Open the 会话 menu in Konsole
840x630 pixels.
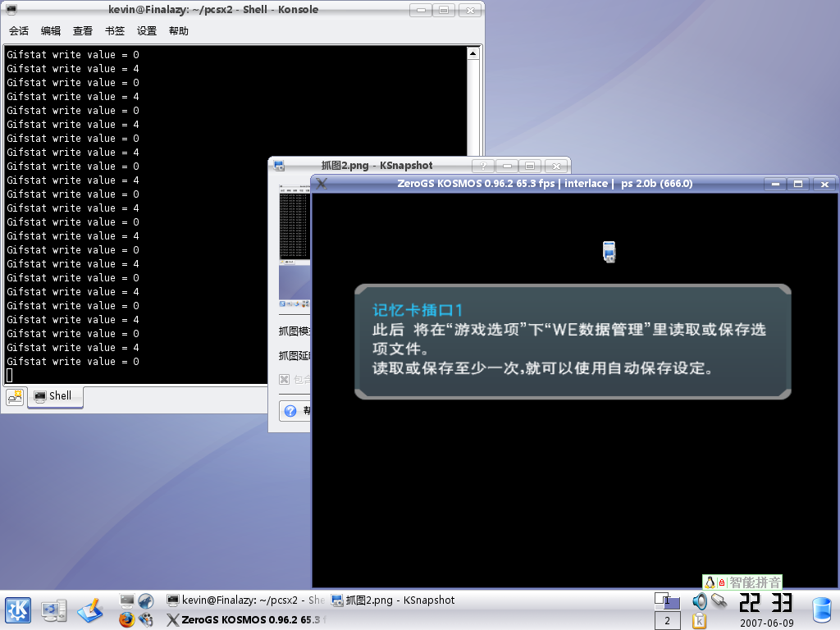pyautogui.click(x=19, y=31)
